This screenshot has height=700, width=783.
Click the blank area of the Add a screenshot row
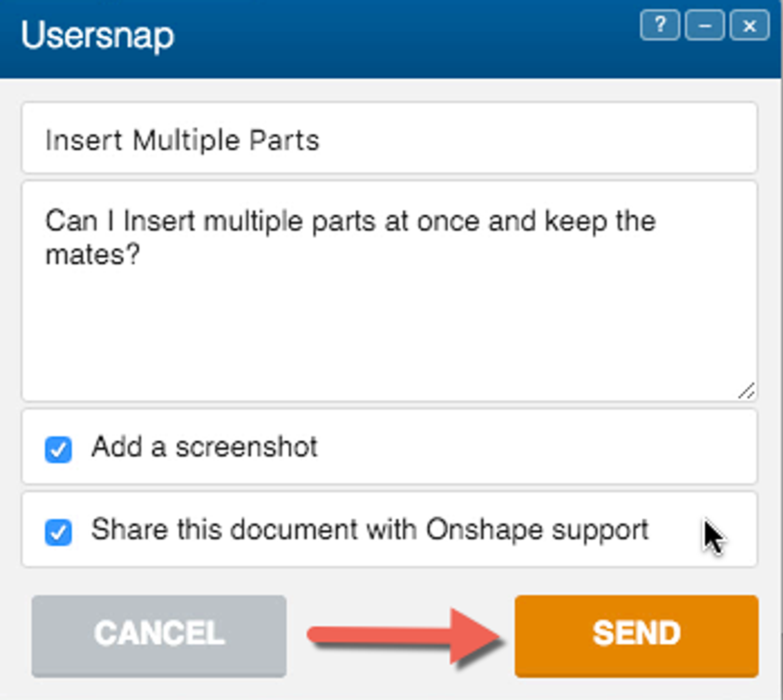click(538, 447)
